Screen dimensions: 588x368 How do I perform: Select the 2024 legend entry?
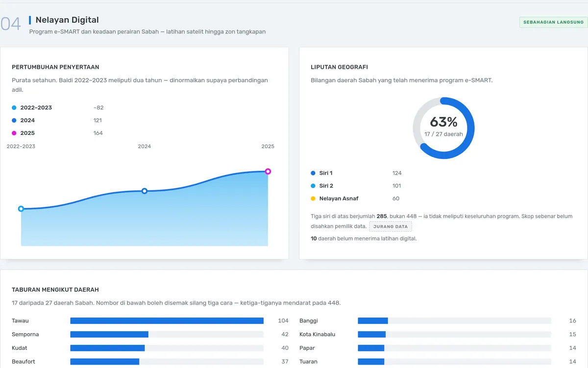[x=57, y=120]
